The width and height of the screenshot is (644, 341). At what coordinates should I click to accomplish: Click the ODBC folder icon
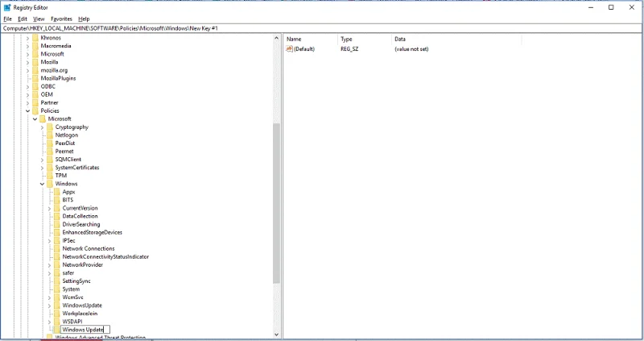pos(35,86)
